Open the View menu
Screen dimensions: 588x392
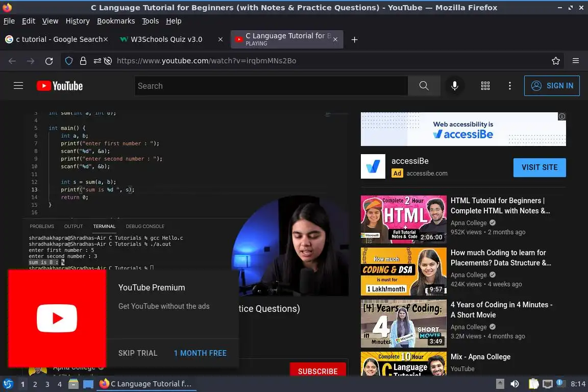click(50, 21)
